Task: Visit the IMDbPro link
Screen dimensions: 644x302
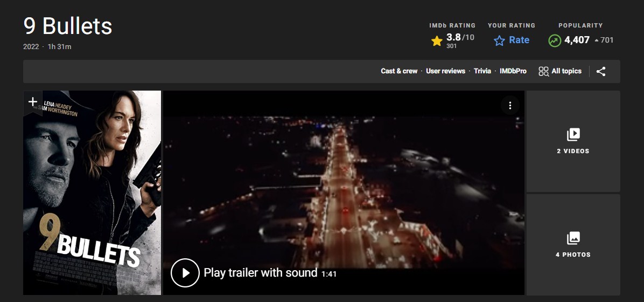Action: coord(513,71)
